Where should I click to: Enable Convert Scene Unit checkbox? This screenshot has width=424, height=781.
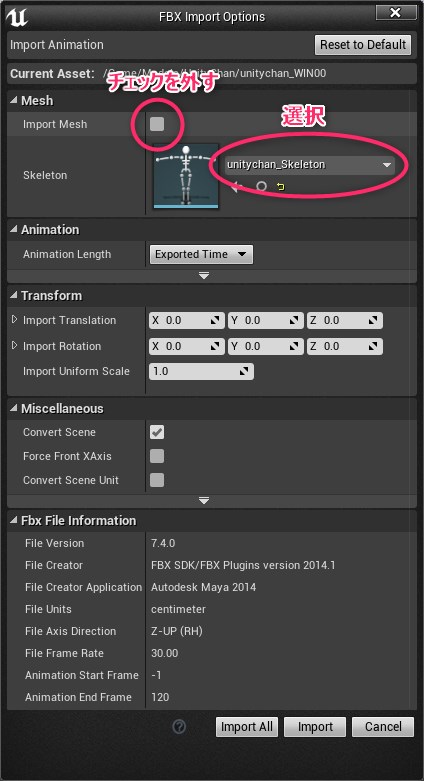[x=157, y=480]
